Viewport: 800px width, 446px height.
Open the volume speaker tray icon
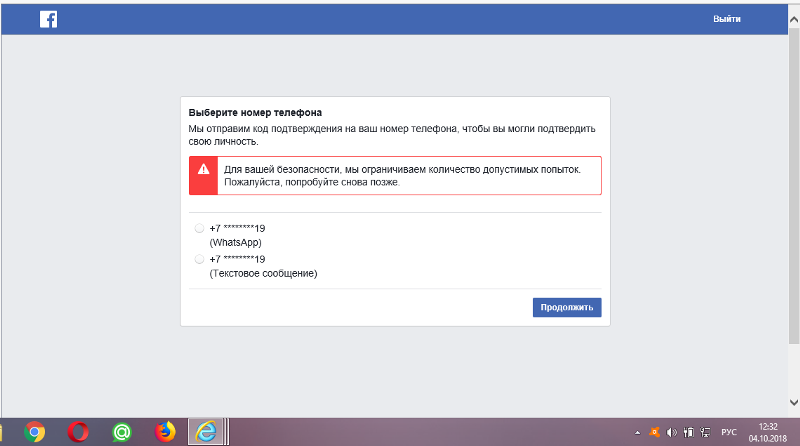pyautogui.click(x=671, y=432)
